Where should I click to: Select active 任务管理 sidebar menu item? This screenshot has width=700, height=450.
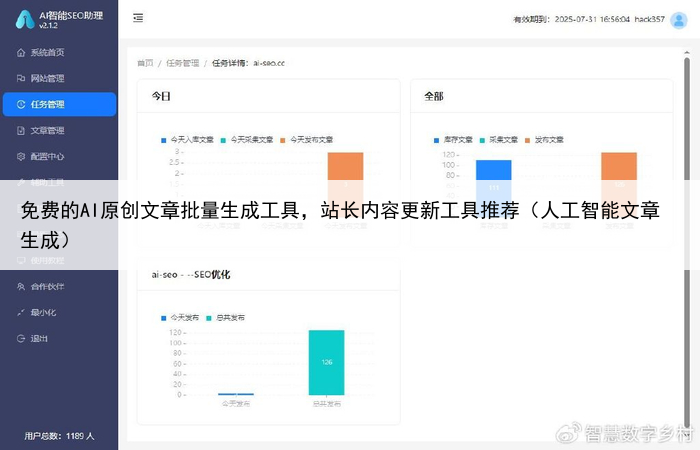pos(59,104)
